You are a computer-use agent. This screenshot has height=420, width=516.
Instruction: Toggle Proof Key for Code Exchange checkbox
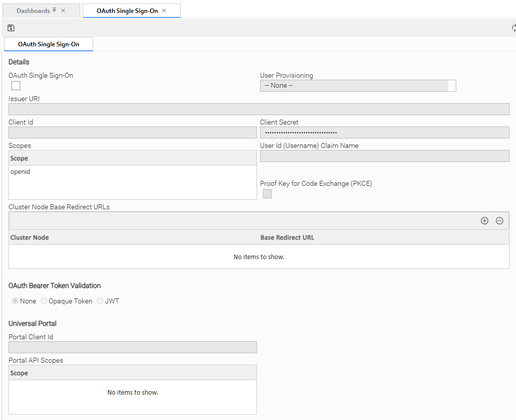[x=267, y=194]
